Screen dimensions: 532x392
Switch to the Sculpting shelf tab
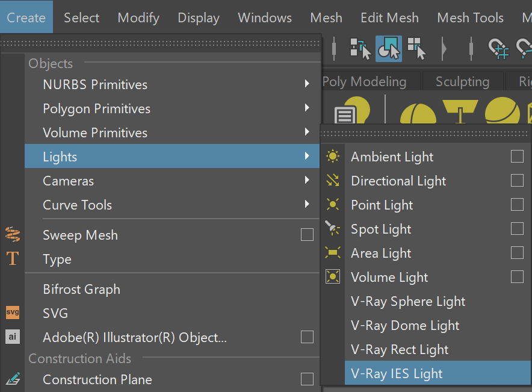coord(462,81)
